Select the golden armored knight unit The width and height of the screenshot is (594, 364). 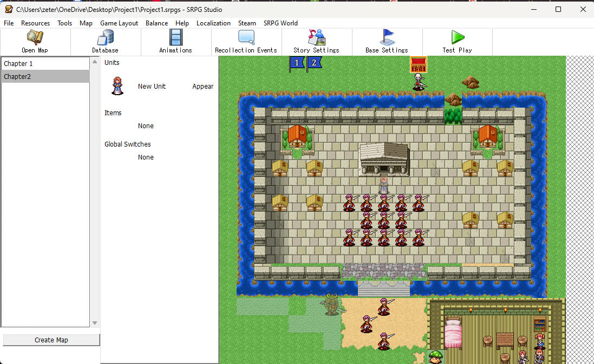(x=332, y=304)
